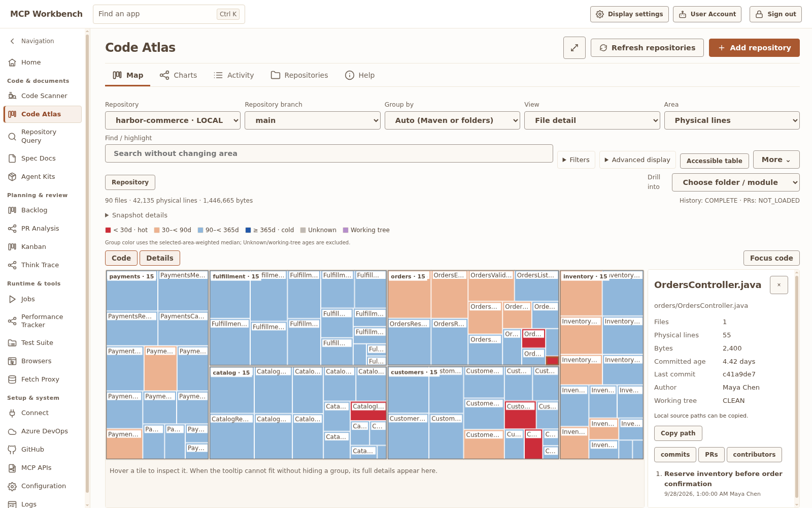
Task: Click Add repository button
Action: click(x=754, y=48)
